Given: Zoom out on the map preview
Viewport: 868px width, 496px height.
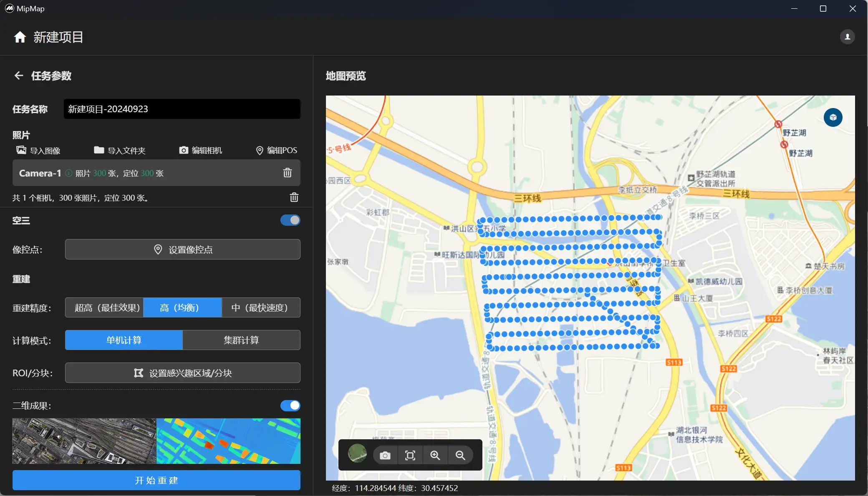Looking at the screenshot, I should (460, 455).
